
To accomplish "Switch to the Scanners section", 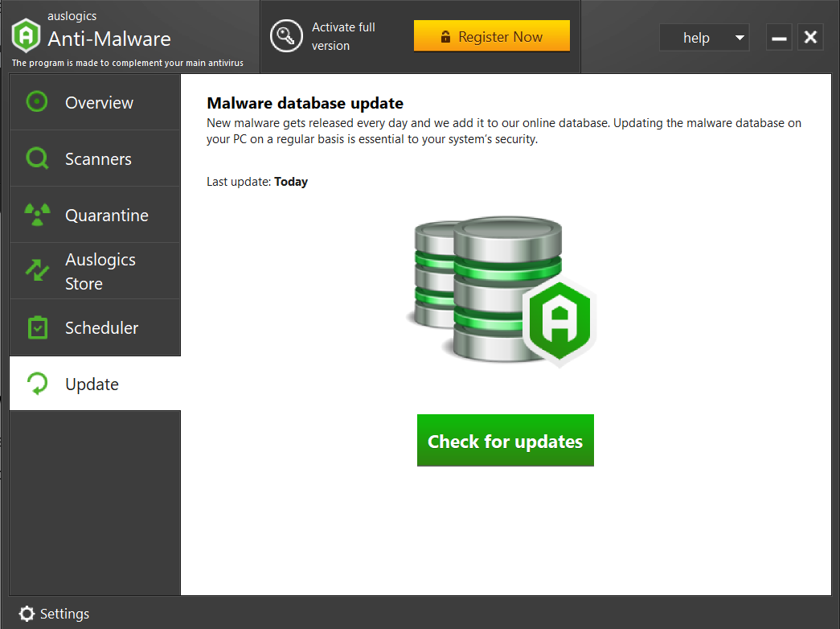I will (x=97, y=158).
